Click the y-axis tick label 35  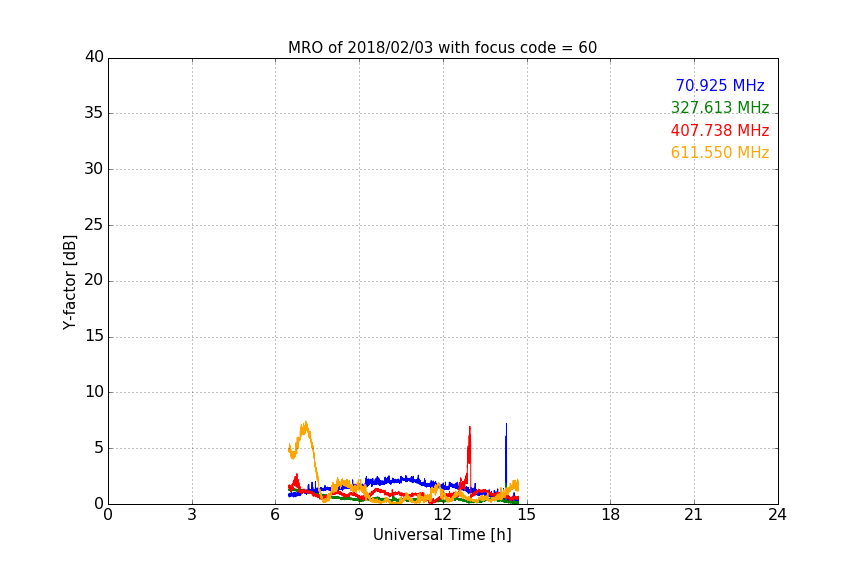coord(94,113)
